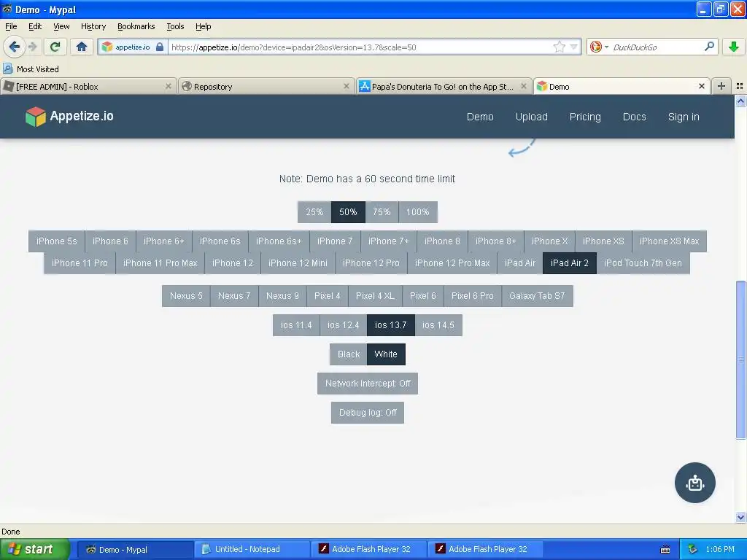Click the page scrollbar up arrow

(x=740, y=101)
